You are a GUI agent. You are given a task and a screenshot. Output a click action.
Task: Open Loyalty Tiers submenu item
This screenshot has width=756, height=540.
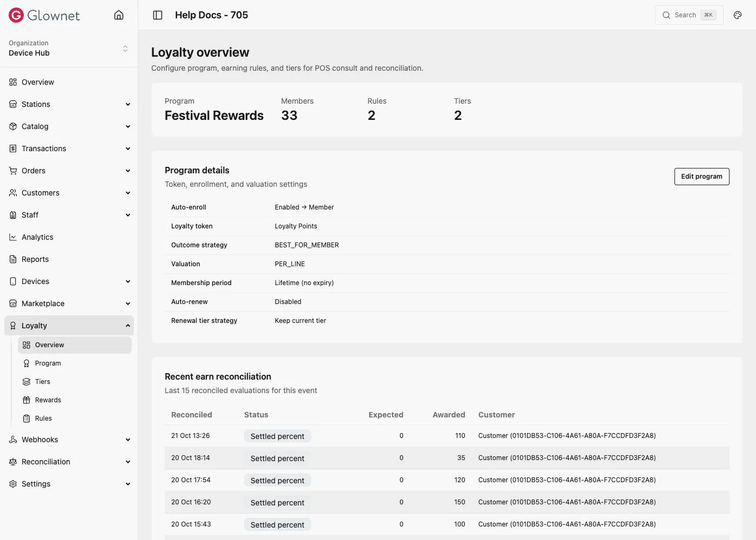[75, 382]
